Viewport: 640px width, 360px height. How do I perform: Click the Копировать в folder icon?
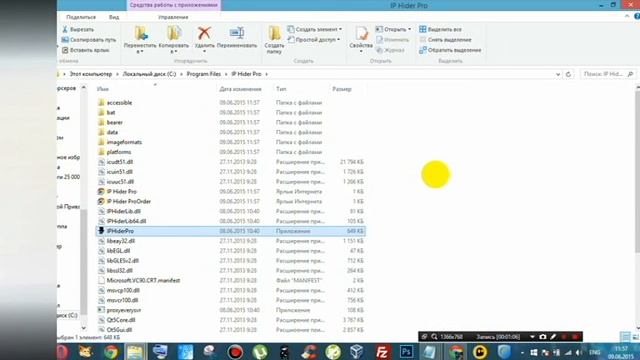[x=174, y=33]
